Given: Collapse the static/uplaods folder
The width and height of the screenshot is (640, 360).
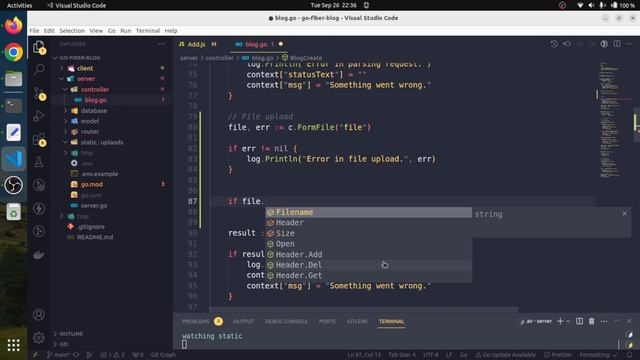Looking at the screenshot, I should pos(102,142).
